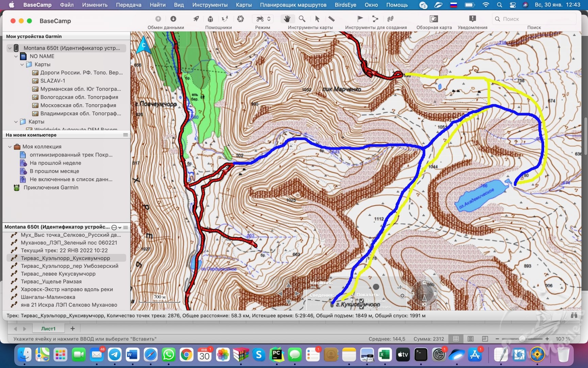
Task: Open the Изменить menu
Action: [95, 5]
